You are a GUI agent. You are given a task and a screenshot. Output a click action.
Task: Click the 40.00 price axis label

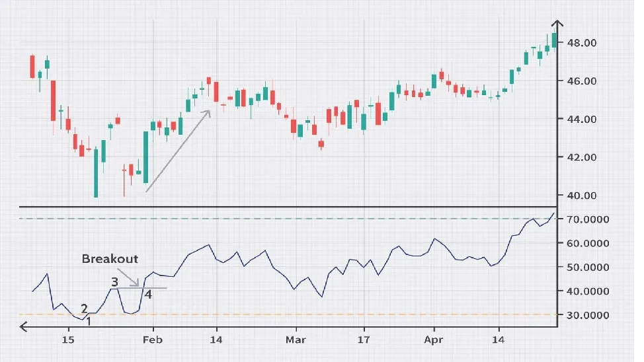pyautogui.click(x=582, y=196)
